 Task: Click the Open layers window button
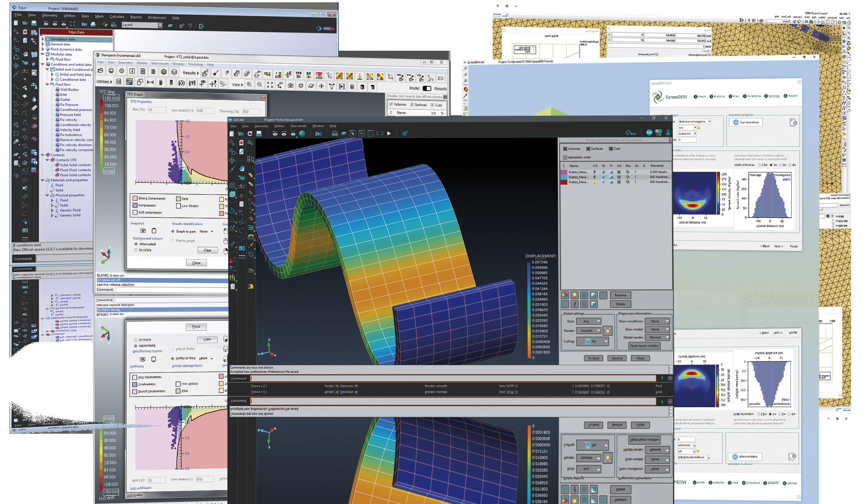tap(644, 346)
